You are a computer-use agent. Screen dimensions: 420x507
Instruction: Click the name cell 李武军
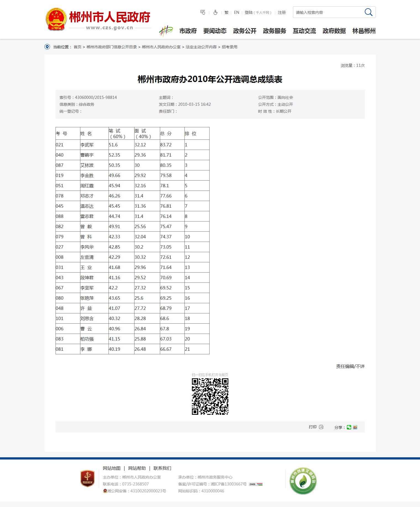[87, 145]
